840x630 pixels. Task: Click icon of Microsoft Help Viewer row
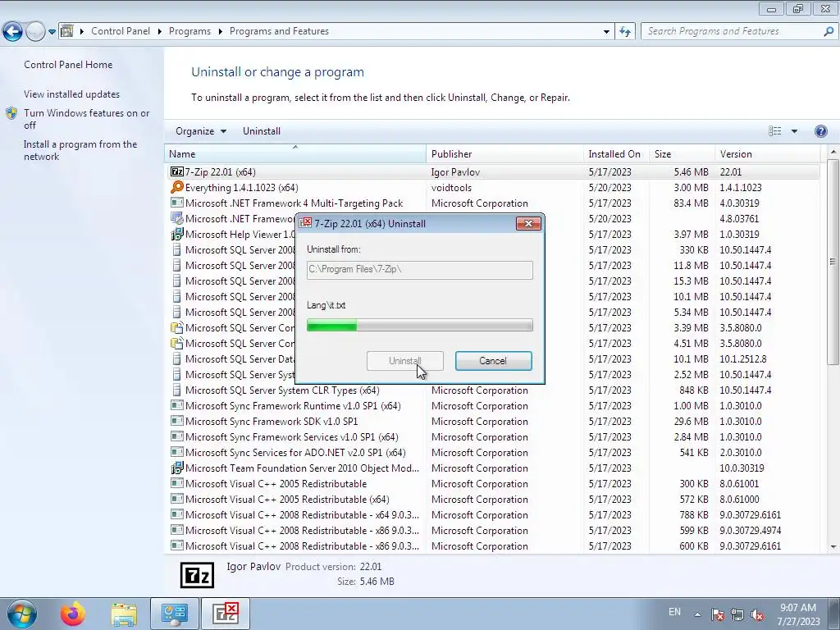(177, 234)
